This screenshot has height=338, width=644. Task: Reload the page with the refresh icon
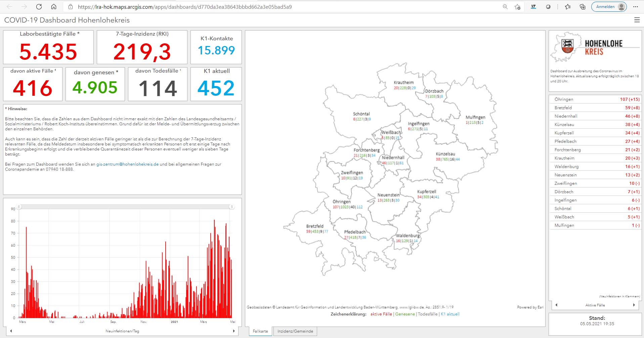(x=39, y=7)
